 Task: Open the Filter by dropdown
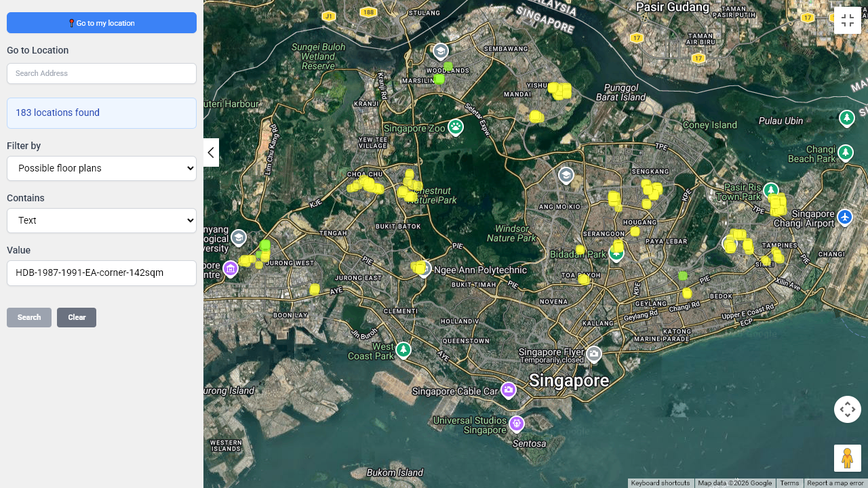click(102, 168)
